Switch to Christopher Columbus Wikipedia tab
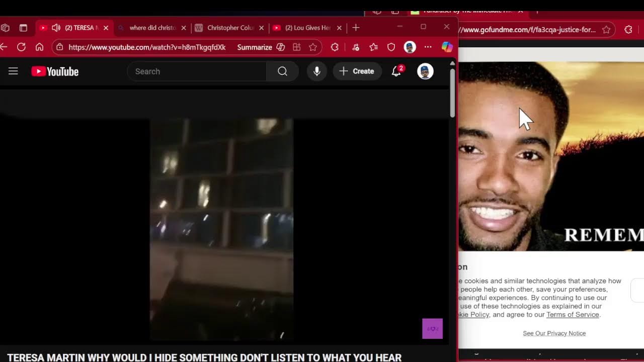 pos(230,28)
